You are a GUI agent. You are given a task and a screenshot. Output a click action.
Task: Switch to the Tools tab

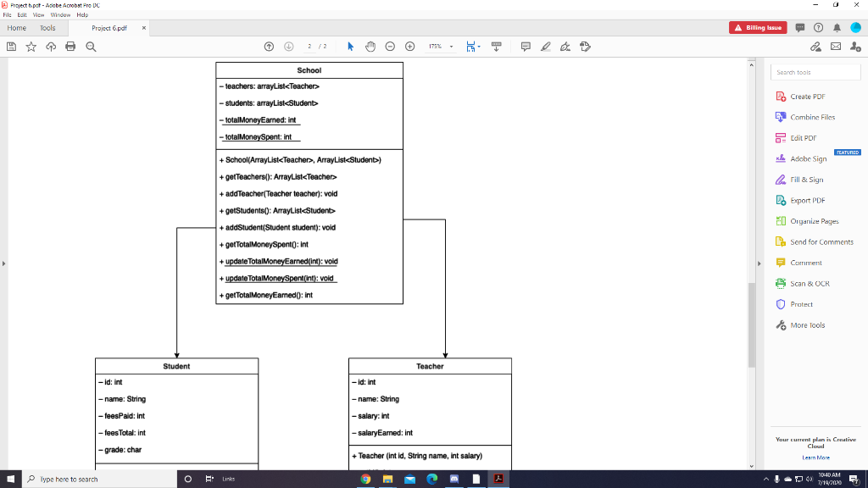click(x=47, y=28)
